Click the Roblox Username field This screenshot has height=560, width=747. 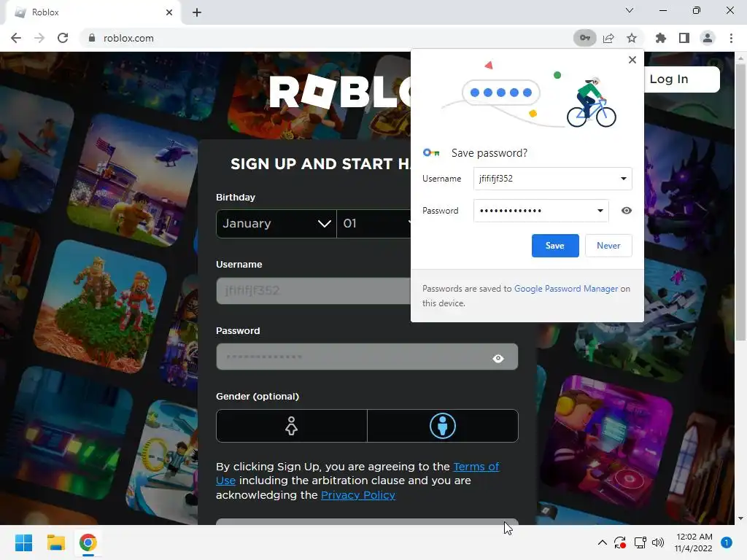click(314, 290)
